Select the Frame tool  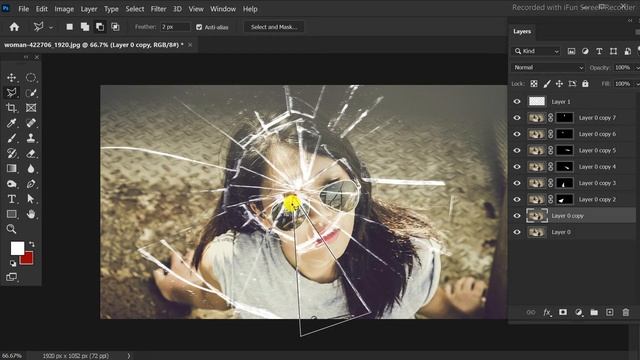click(x=31, y=108)
